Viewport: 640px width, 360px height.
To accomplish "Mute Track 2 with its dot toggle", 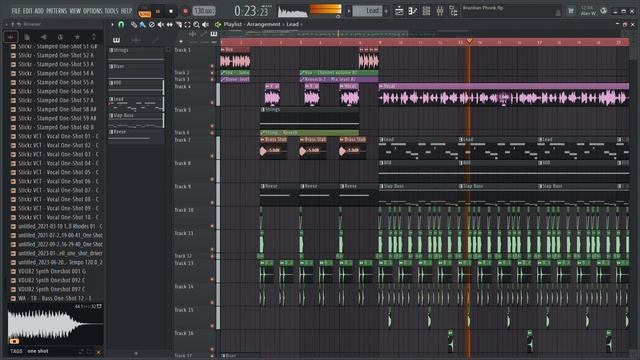I will (212, 73).
